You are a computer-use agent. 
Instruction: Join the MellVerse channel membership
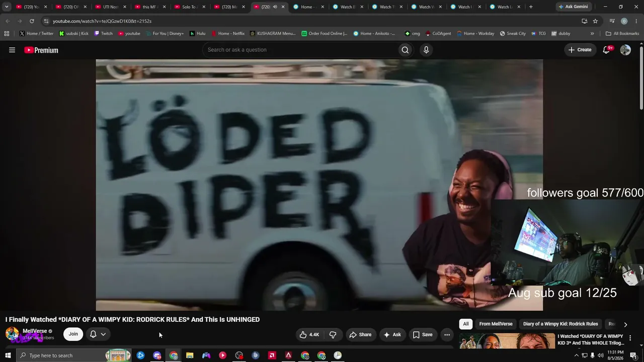[x=73, y=334]
